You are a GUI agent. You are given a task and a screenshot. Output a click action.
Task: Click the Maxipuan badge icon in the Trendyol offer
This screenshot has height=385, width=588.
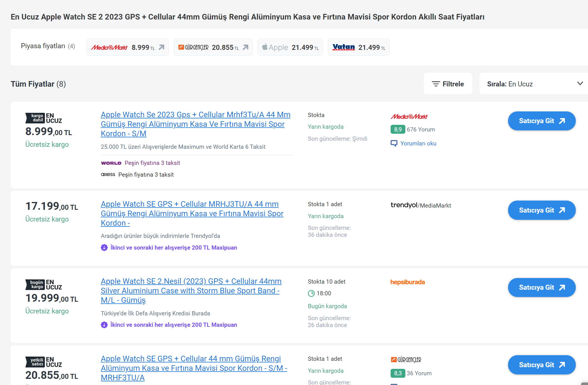(104, 248)
